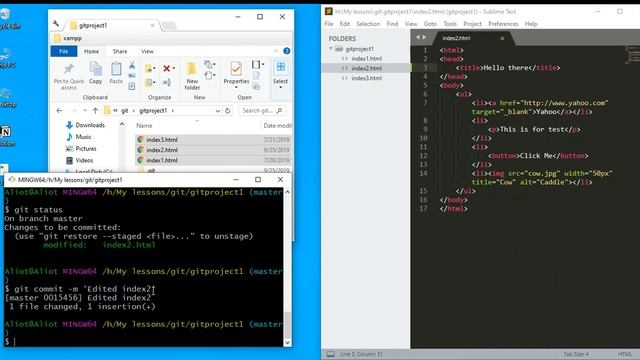
Task: Click the terminal scrollbar down arrow
Action: [287, 342]
